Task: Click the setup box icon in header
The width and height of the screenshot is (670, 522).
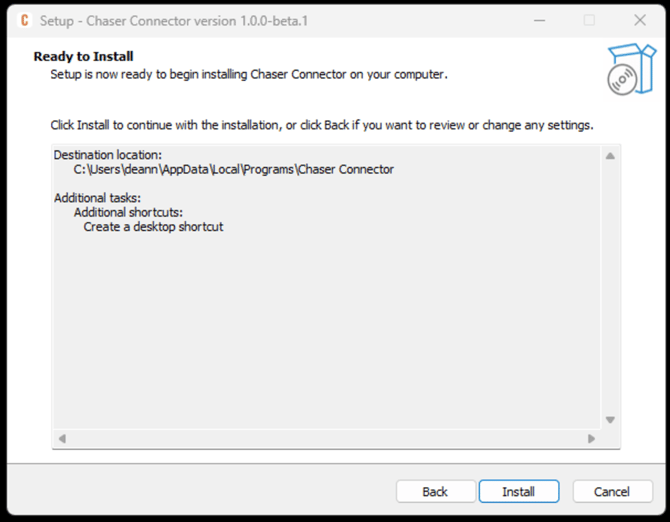Action: (x=630, y=69)
